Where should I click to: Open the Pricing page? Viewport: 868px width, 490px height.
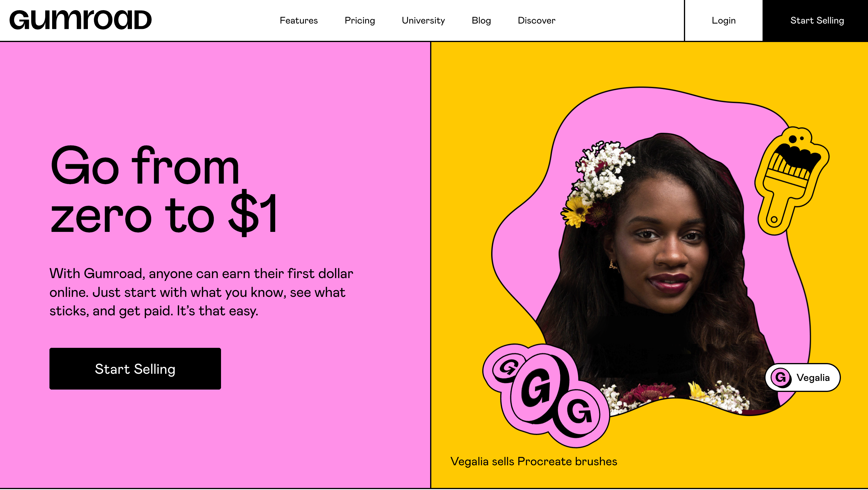pos(360,21)
